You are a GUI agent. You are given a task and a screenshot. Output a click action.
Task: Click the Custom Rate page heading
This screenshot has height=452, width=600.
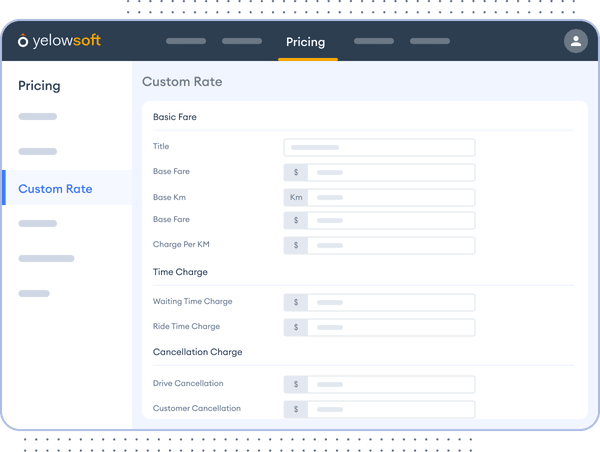182,82
